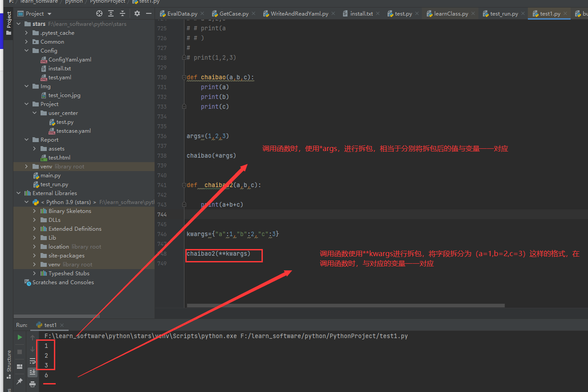Screen dimensions: 588x392
Task: Collapse the Img folder
Action: 27,86
